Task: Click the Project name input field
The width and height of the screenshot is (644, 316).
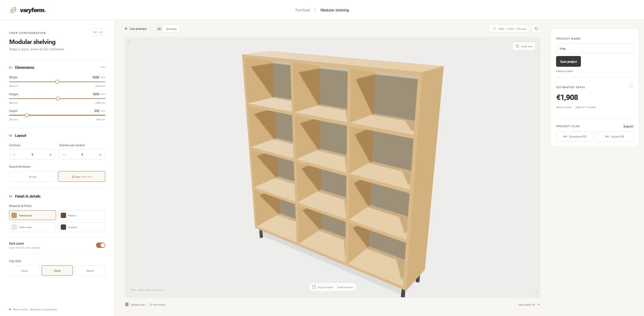Action: tap(595, 48)
